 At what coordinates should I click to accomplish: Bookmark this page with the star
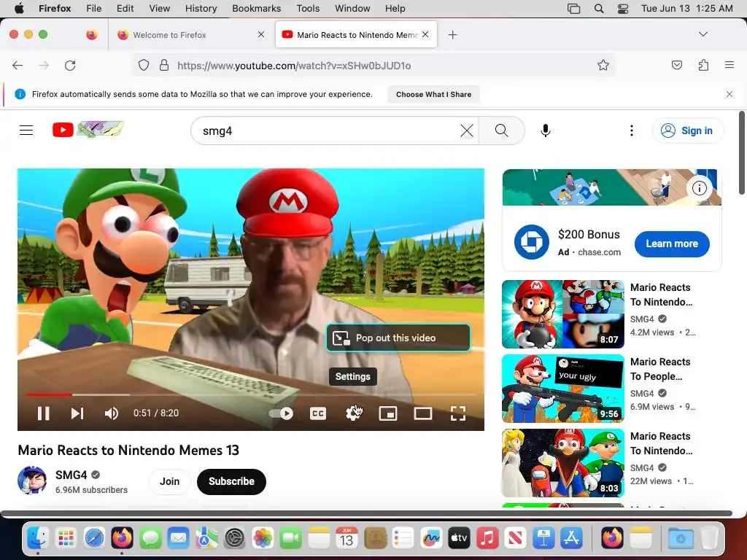pos(603,65)
